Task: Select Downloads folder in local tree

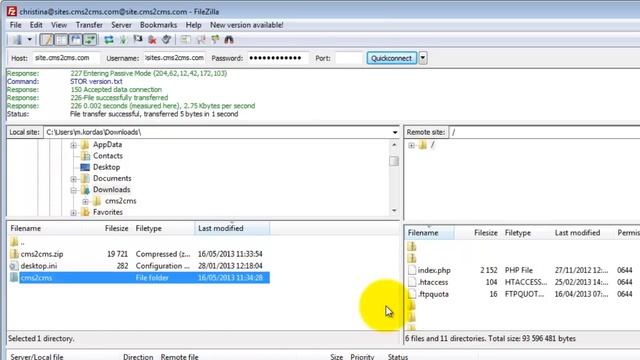Action: click(111, 189)
